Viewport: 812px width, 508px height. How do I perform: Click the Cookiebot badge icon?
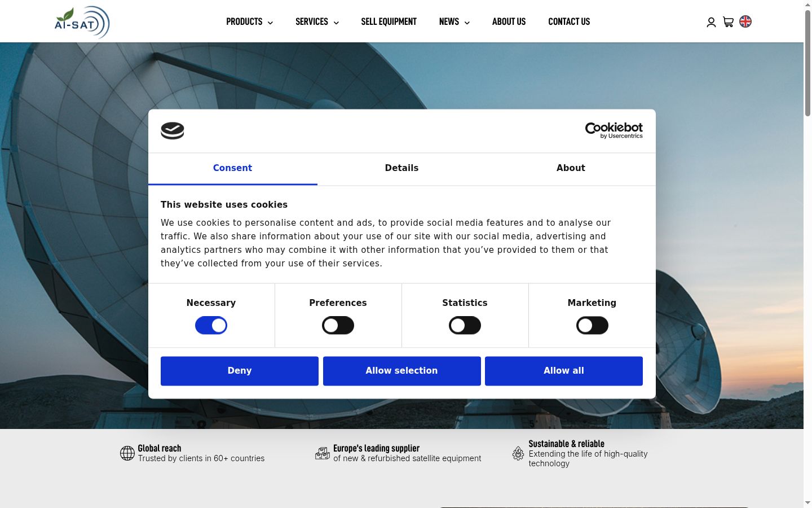tap(173, 131)
